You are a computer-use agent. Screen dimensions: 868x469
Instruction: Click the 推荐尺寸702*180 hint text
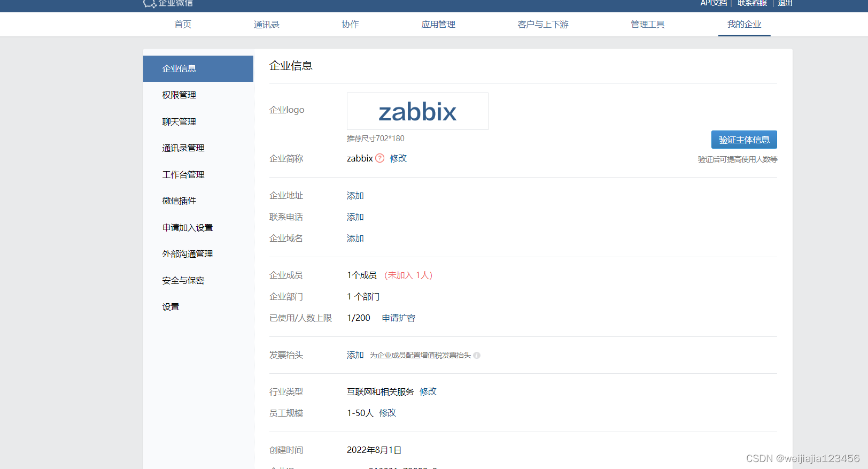point(376,139)
